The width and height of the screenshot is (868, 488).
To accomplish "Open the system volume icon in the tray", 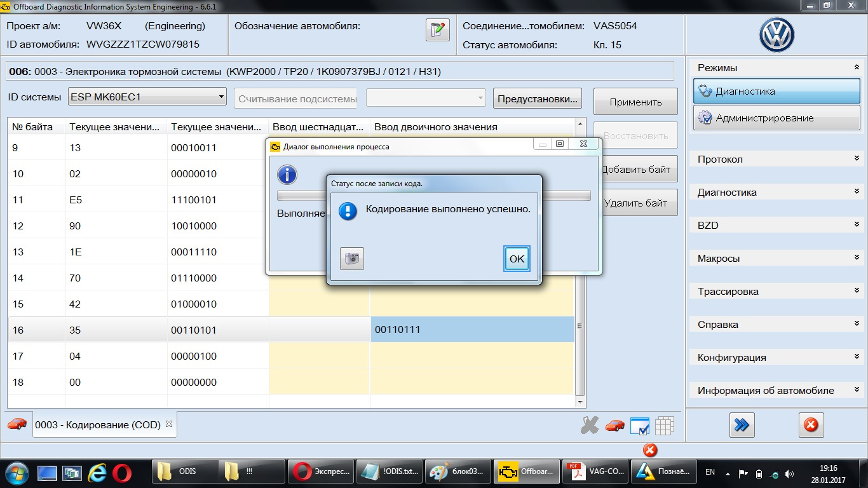I will 789,473.
